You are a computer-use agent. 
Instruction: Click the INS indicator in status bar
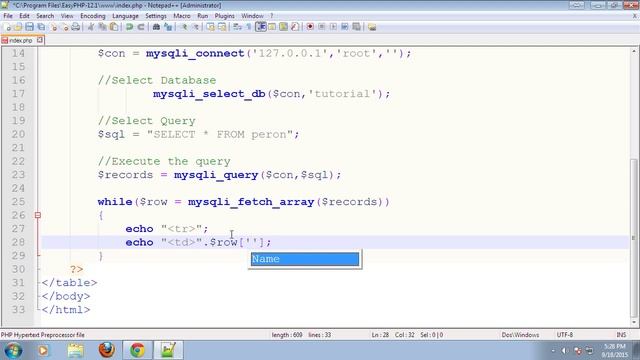pyautogui.click(x=621, y=335)
